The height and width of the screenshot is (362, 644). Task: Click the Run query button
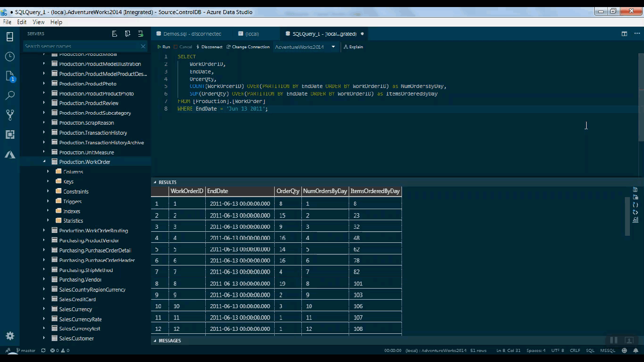pyautogui.click(x=164, y=47)
